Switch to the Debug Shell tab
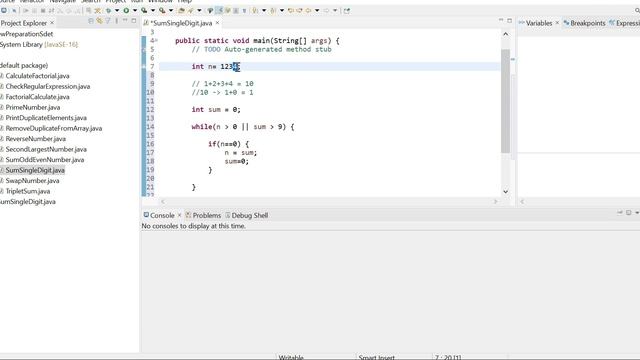Screen dimensions: 640x360 tap(247, 215)
